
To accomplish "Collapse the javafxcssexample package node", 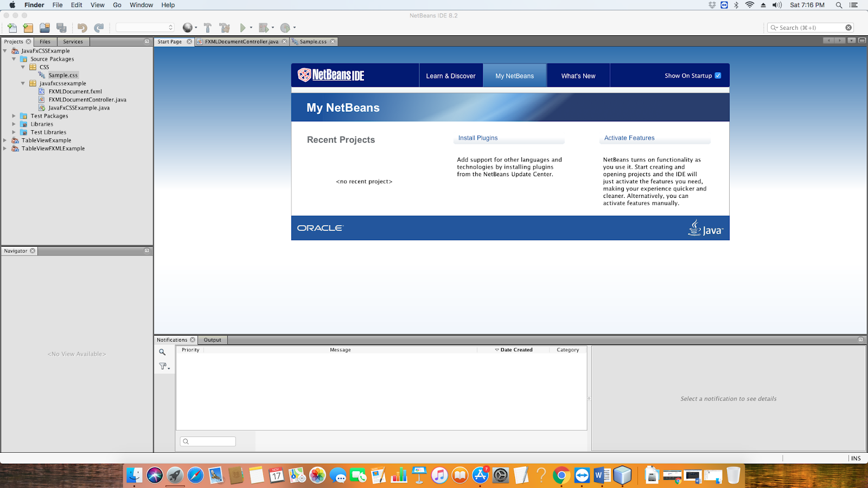I will pos(23,84).
